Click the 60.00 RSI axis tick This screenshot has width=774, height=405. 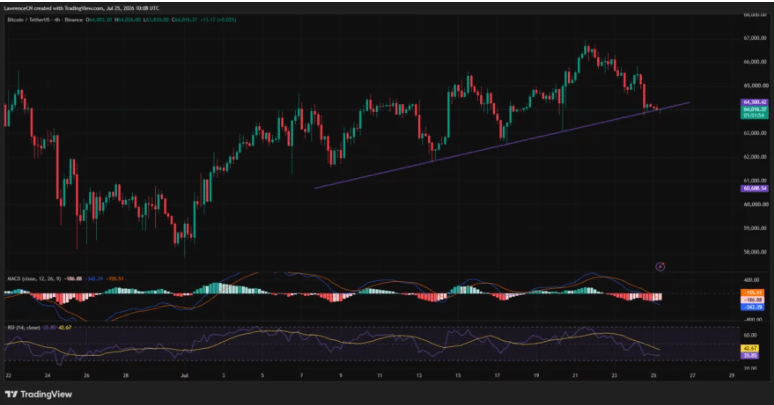click(750, 335)
